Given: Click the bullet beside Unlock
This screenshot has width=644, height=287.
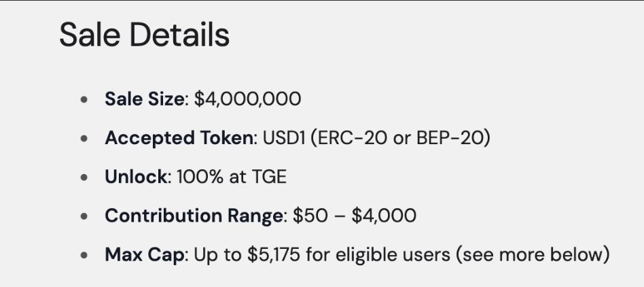Looking at the screenshot, I should coord(84,178).
